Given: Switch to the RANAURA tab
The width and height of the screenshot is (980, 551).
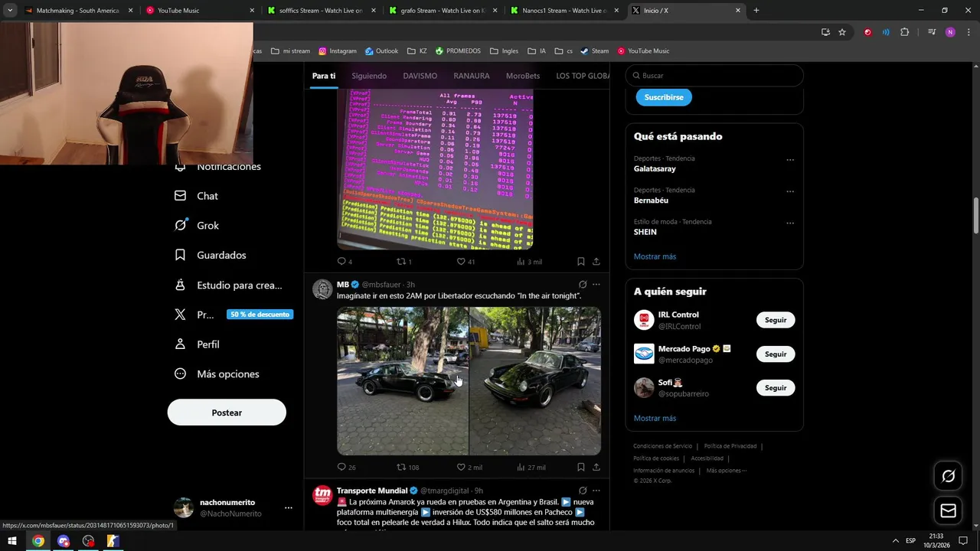Looking at the screenshot, I should [472, 76].
